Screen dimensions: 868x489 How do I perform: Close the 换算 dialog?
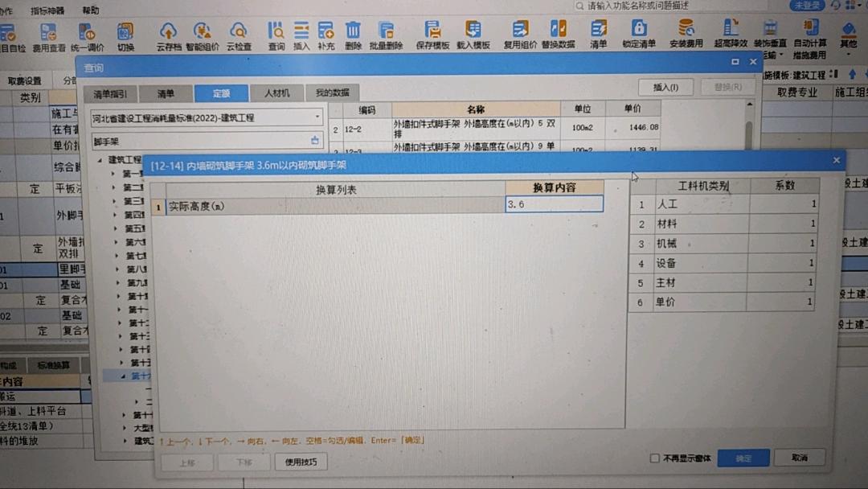pyautogui.click(x=836, y=160)
